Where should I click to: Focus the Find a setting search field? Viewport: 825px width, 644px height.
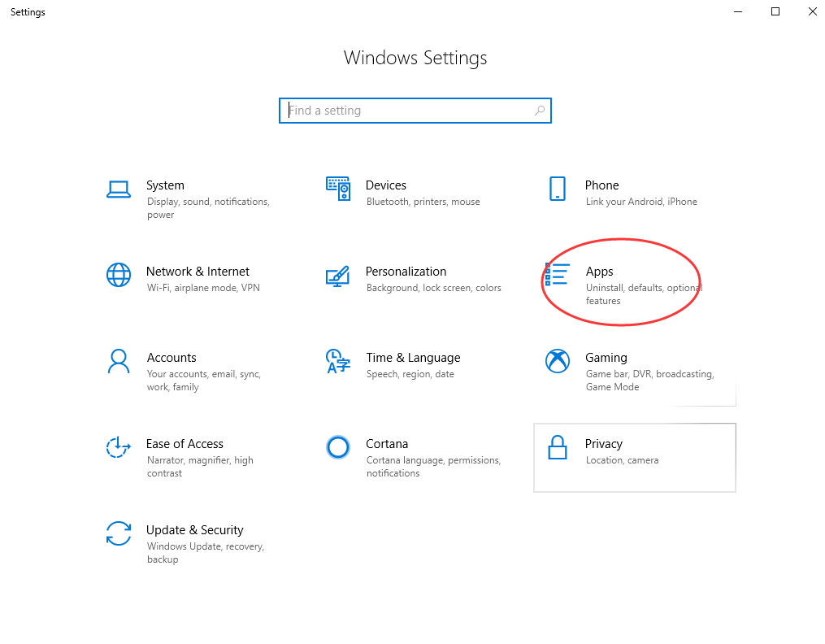[x=415, y=111]
